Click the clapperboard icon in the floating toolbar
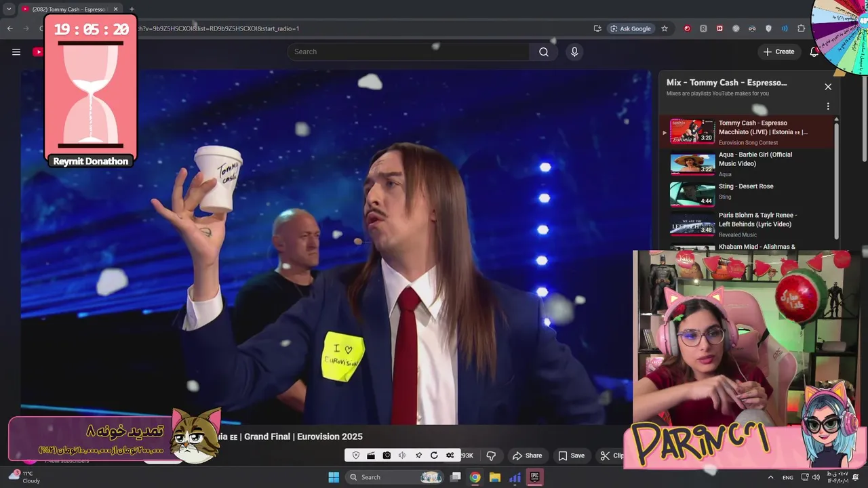 click(371, 455)
